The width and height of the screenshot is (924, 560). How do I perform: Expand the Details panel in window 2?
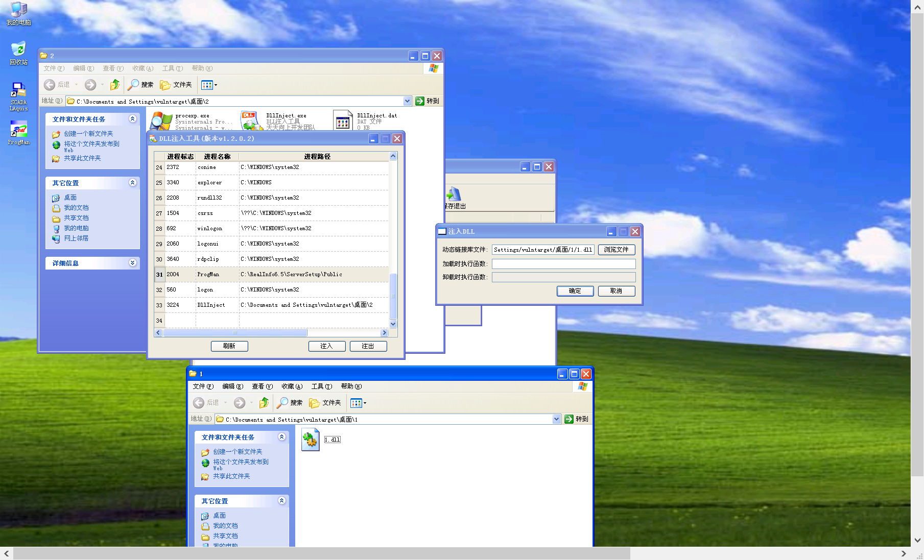(x=133, y=263)
